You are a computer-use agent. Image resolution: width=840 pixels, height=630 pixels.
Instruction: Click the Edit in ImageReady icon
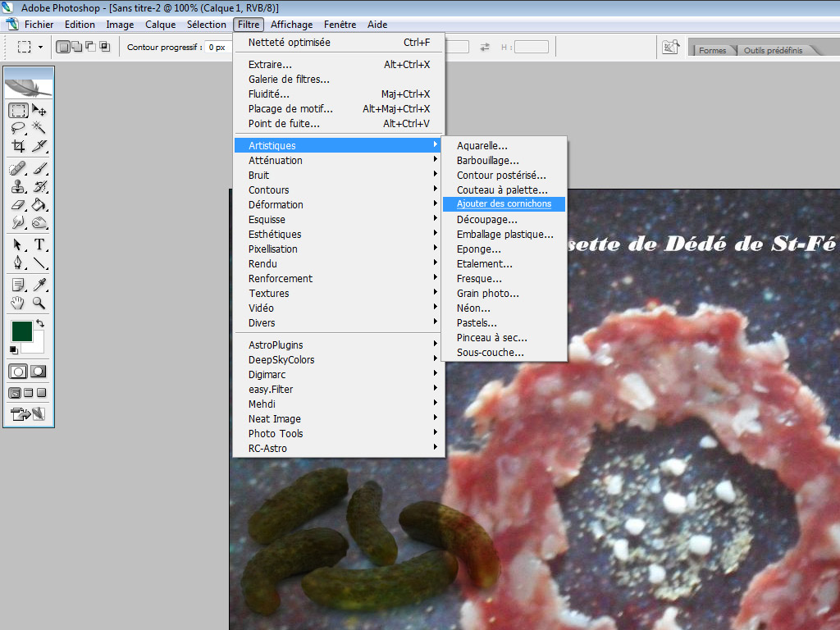(28, 414)
